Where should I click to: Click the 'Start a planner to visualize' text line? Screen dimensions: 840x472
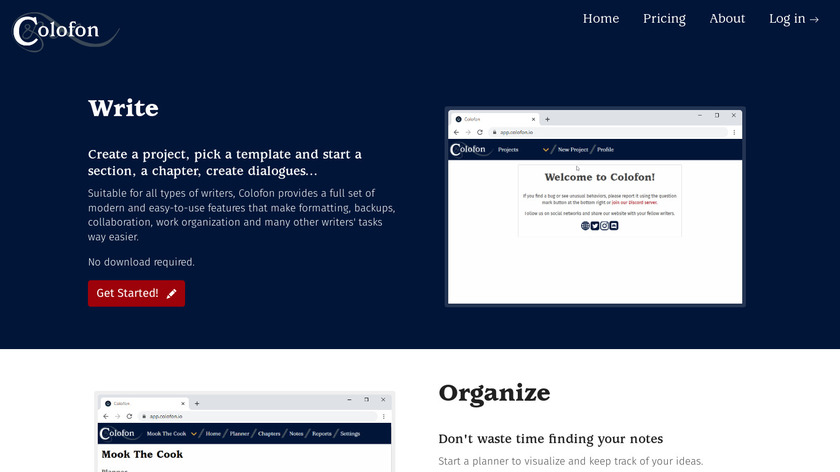coord(571,461)
